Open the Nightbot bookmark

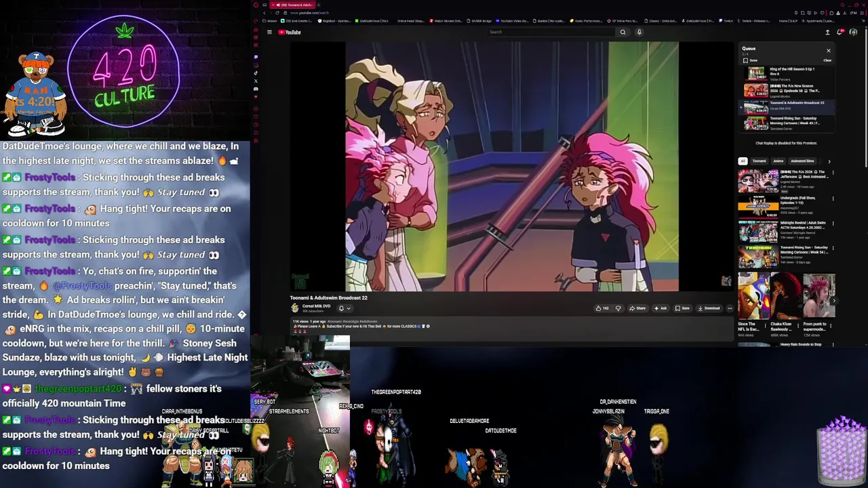coord(335,21)
